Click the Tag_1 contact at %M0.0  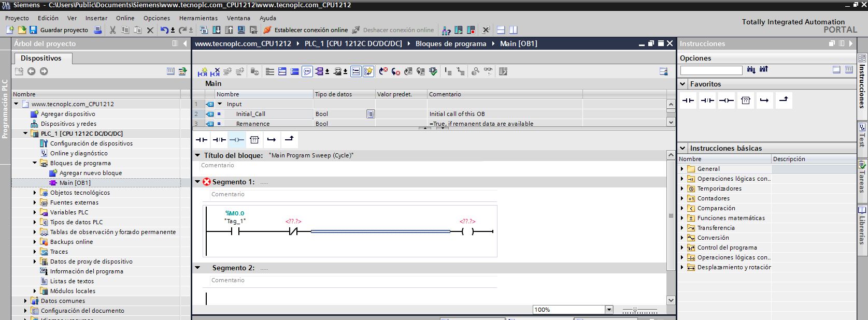235,231
